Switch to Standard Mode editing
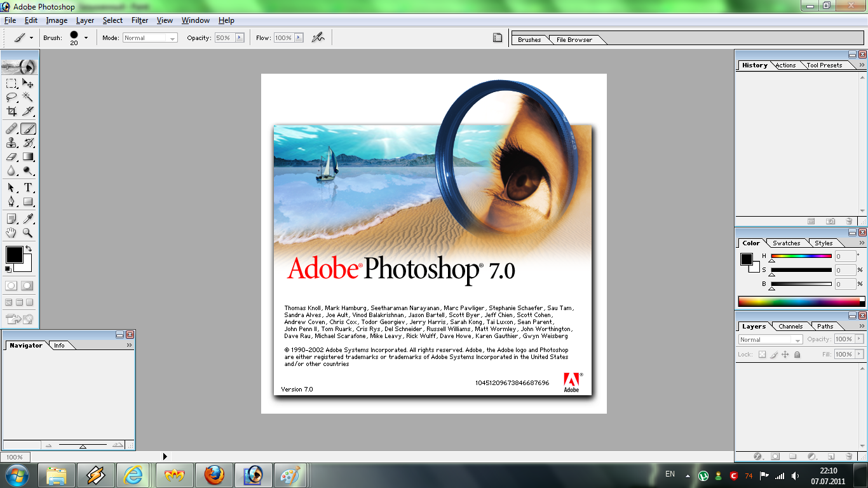This screenshot has height=488, width=868. pos(11,286)
